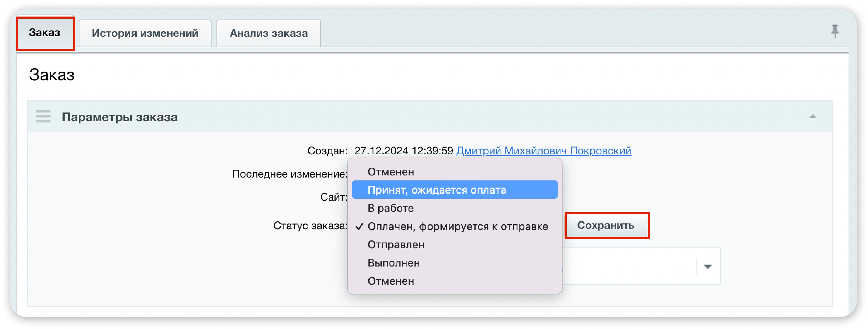The height and width of the screenshot is (329, 868).
Task: Open the Заказ tab
Action: tap(46, 33)
